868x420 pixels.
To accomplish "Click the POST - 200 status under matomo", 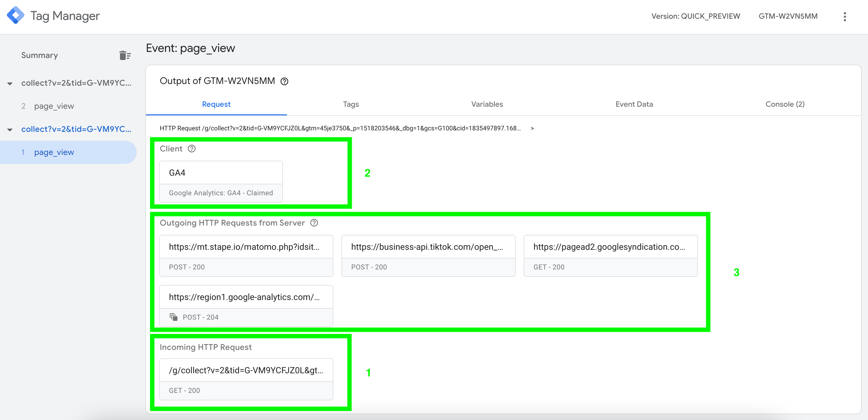I will click(x=187, y=267).
